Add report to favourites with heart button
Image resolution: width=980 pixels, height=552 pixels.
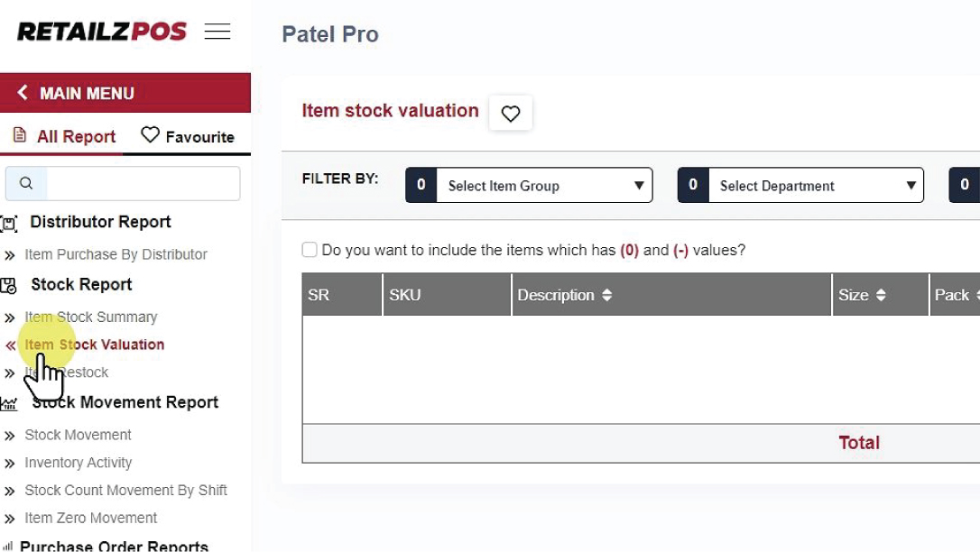point(511,114)
